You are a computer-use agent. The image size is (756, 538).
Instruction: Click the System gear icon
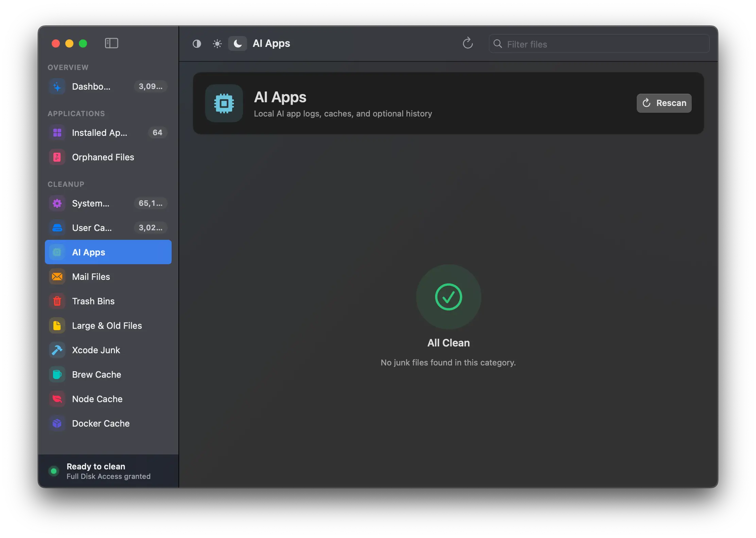click(x=57, y=203)
